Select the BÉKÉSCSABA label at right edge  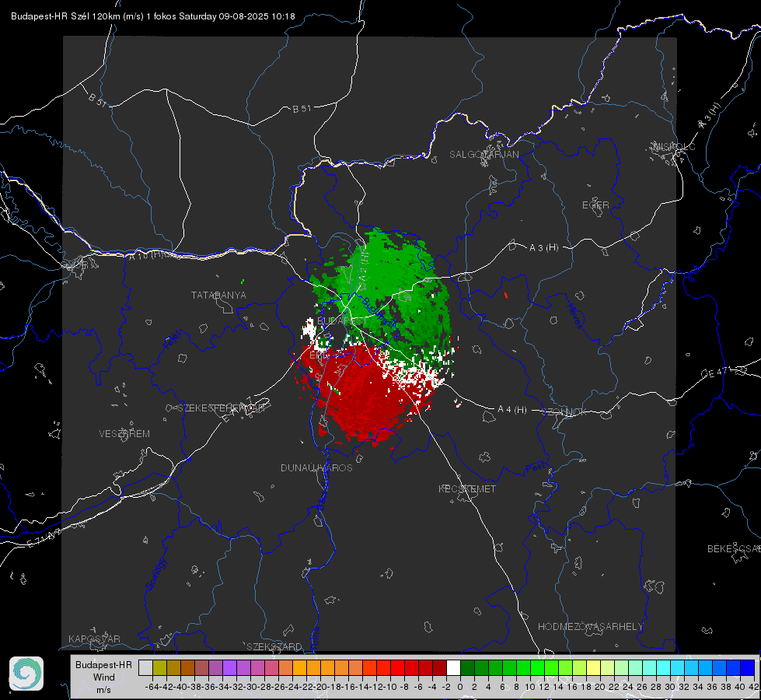pyautogui.click(x=733, y=548)
